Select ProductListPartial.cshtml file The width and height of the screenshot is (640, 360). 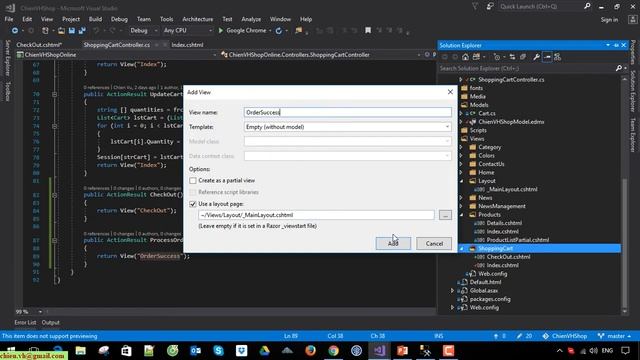(x=517, y=240)
